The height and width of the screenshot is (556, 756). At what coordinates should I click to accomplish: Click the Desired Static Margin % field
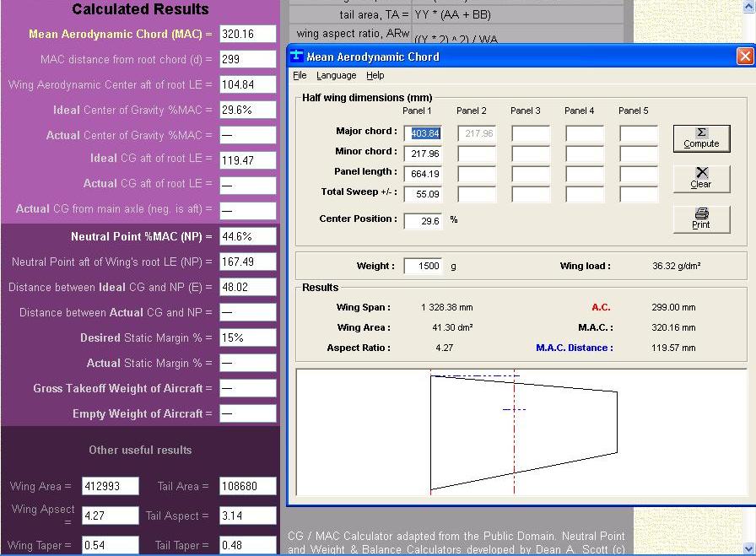pos(247,337)
